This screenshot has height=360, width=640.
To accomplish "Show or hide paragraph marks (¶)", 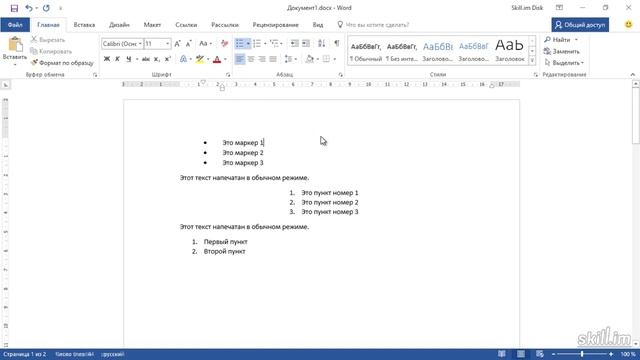I will coord(337,44).
